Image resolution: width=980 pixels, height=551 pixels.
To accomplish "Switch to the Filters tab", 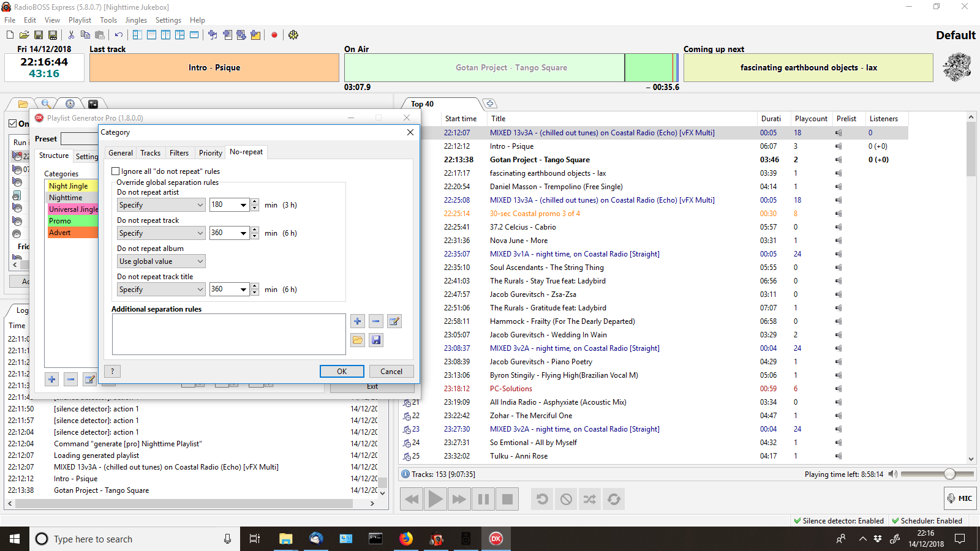I will pyautogui.click(x=179, y=153).
